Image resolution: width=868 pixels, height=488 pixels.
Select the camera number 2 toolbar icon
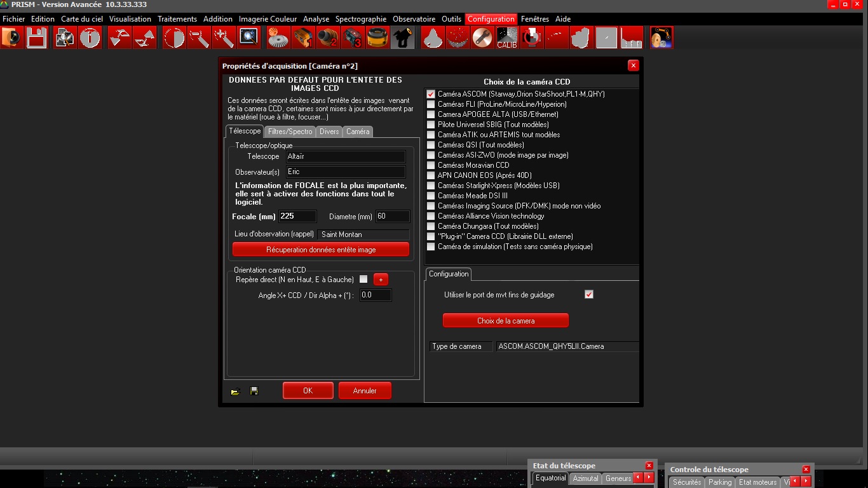pyautogui.click(x=327, y=38)
